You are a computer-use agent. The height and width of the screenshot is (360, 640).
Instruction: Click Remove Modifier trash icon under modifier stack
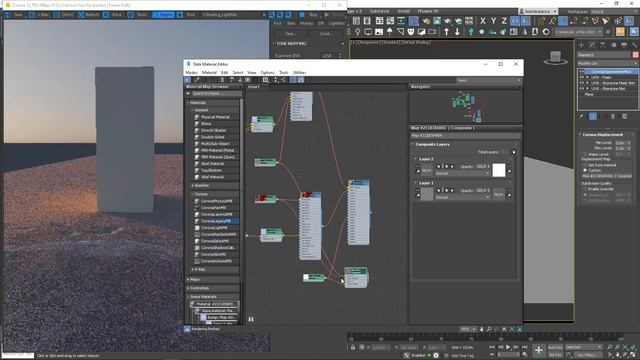click(x=613, y=117)
